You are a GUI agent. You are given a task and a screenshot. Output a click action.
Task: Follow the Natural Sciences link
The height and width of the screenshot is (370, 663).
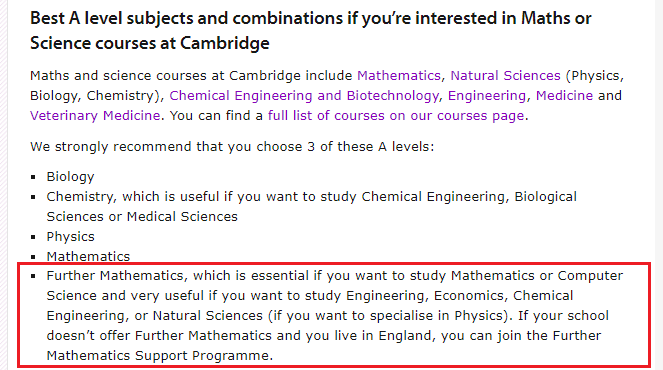click(x=505, y=76)
